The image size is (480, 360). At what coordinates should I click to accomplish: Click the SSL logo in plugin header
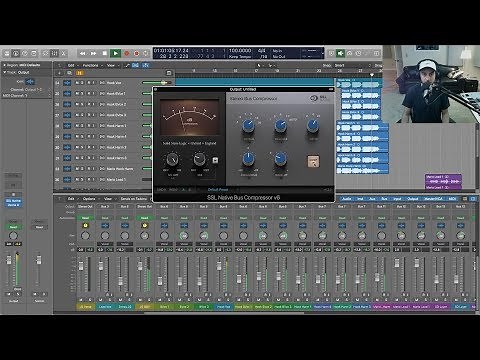coord(318,98)
